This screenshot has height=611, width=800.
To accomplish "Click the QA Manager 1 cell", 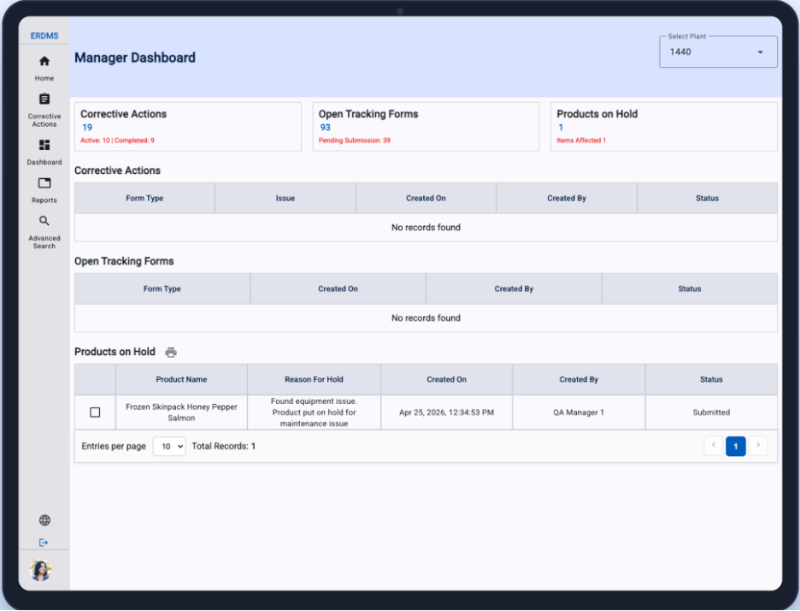I will (x=579, y=412).
